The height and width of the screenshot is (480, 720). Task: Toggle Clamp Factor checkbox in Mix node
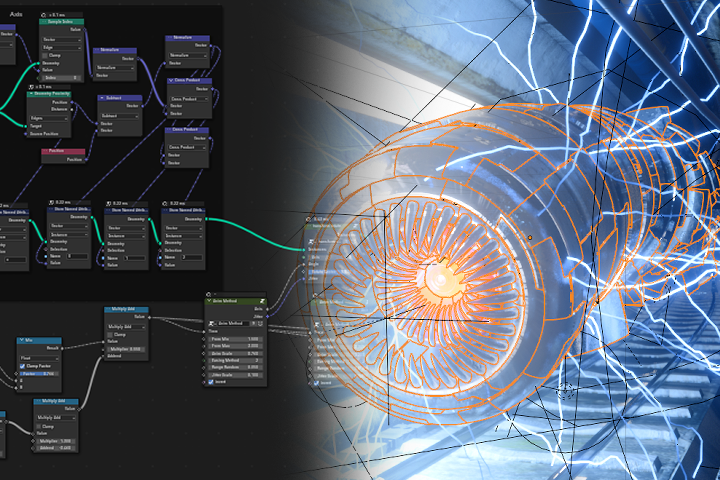(22, 366)
